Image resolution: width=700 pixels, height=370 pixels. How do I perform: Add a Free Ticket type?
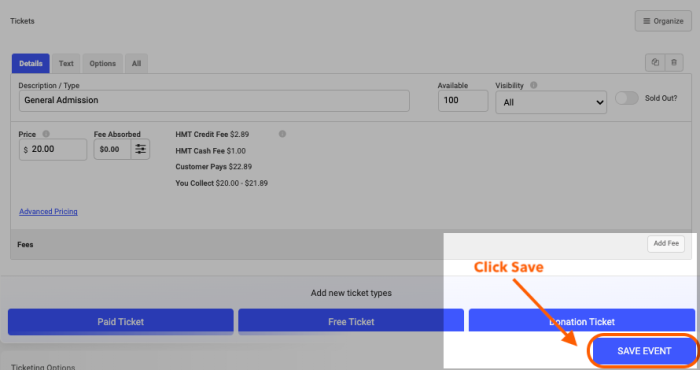click(x=351, y=321)
